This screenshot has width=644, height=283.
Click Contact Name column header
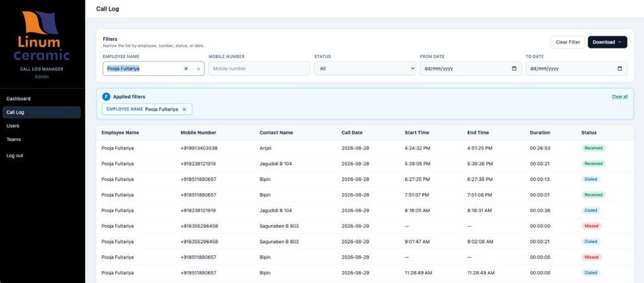277,133
